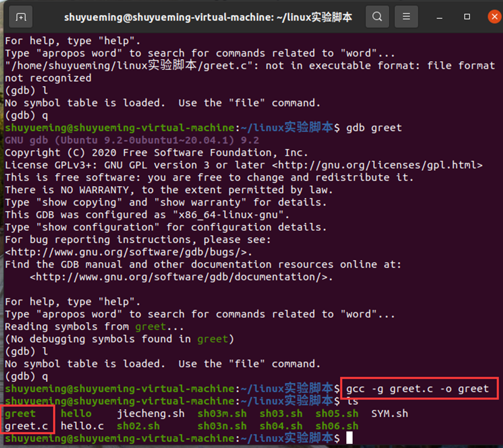The image size is (503, 448).
Task: Open the gnu.org gpl.html license link
Action: 377,165
